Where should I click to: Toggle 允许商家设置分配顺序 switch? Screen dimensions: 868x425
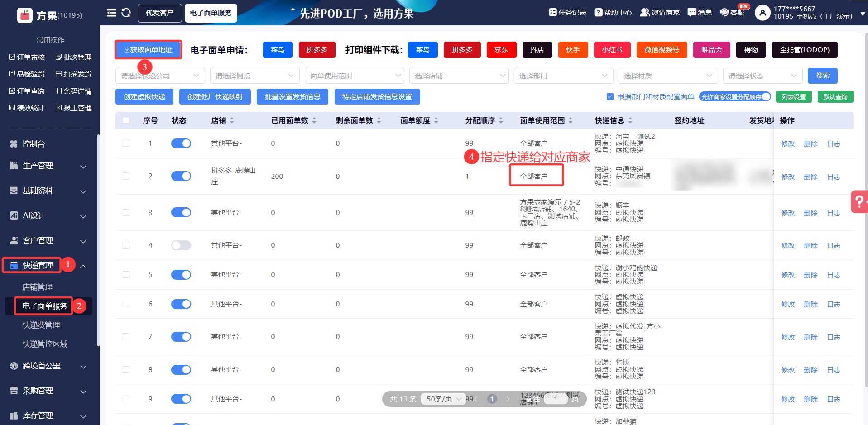point(735,97)
